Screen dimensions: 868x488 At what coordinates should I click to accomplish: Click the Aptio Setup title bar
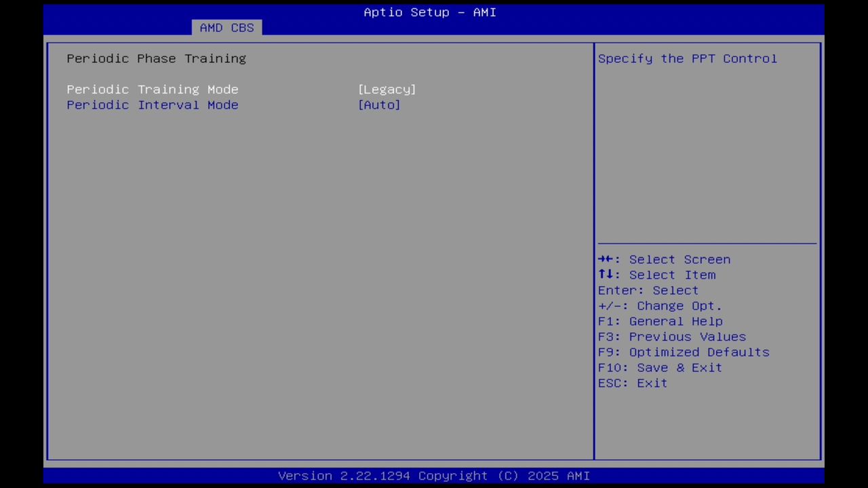[x=430, y=12]
